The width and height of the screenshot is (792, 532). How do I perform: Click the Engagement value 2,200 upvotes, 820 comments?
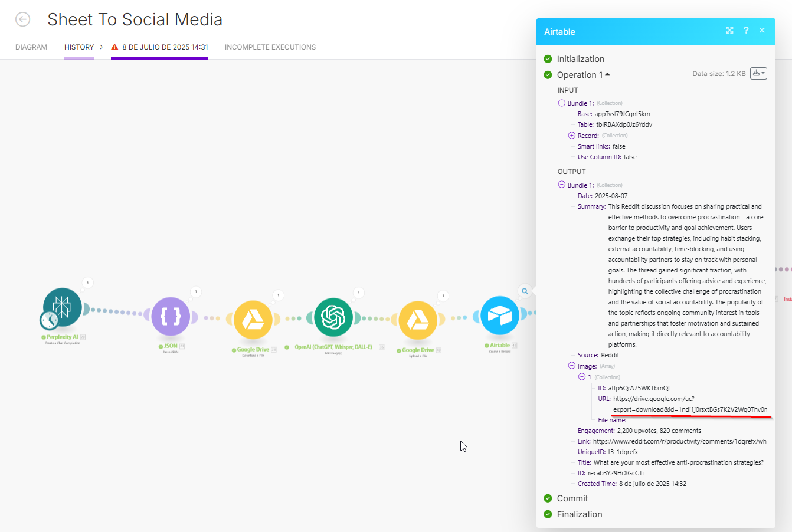pos(659,431)
